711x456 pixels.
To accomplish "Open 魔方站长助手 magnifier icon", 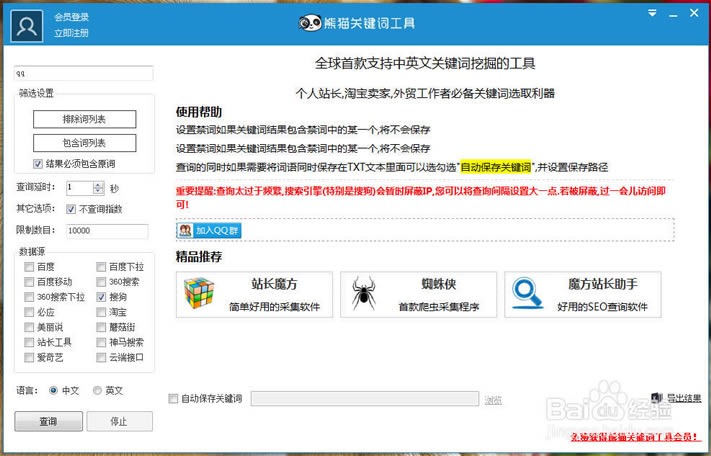I will point(527,293).
